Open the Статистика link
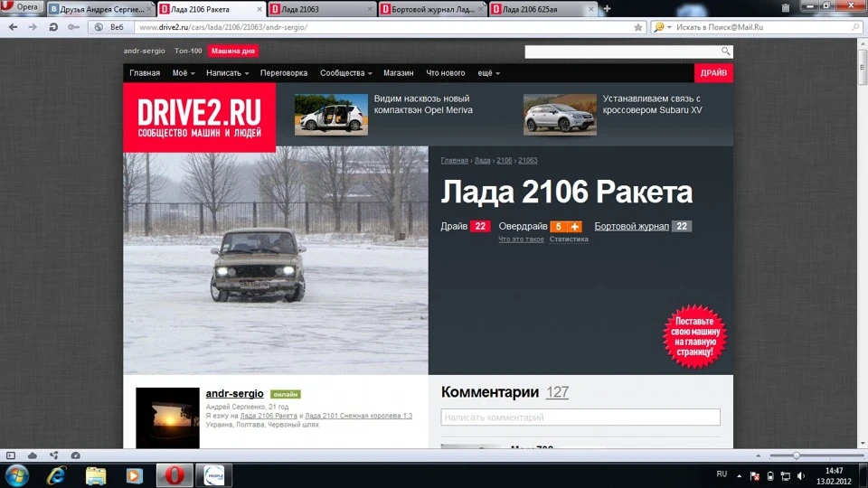The width and height of the screenshot is (868, 488). coord(569,239)
